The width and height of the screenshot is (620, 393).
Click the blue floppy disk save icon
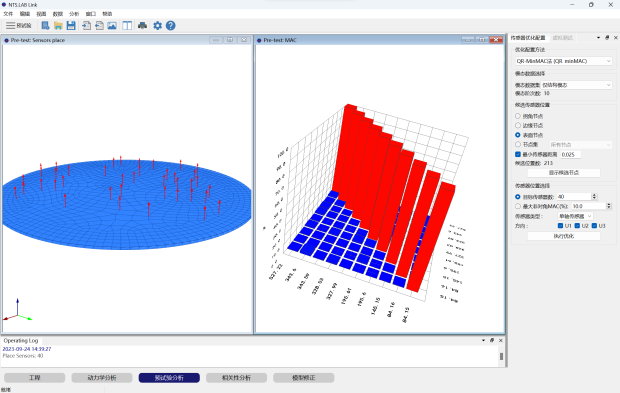click(x=71, y=26)
